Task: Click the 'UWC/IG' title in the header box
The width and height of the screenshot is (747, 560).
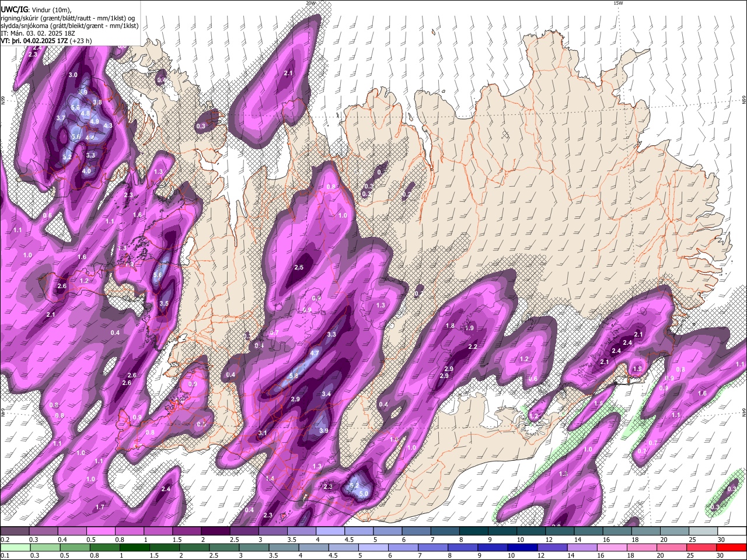Action: point(14,10)
